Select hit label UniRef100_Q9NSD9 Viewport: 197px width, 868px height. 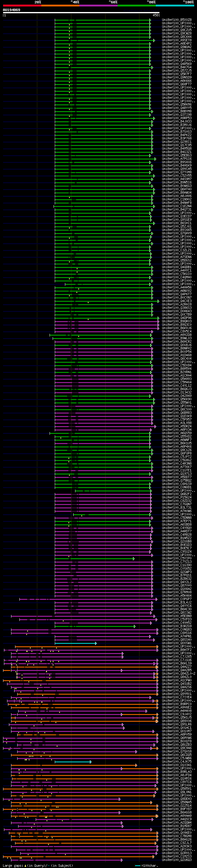[177, 78]
